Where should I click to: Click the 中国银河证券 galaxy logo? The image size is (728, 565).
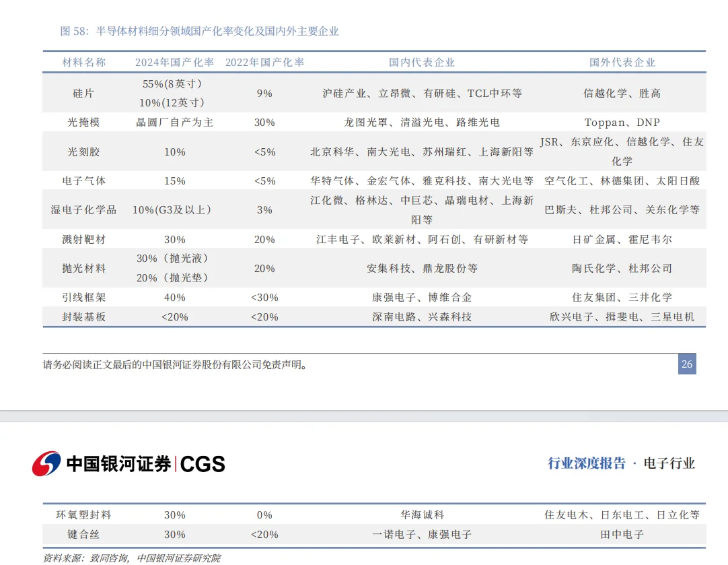[46, 463]
